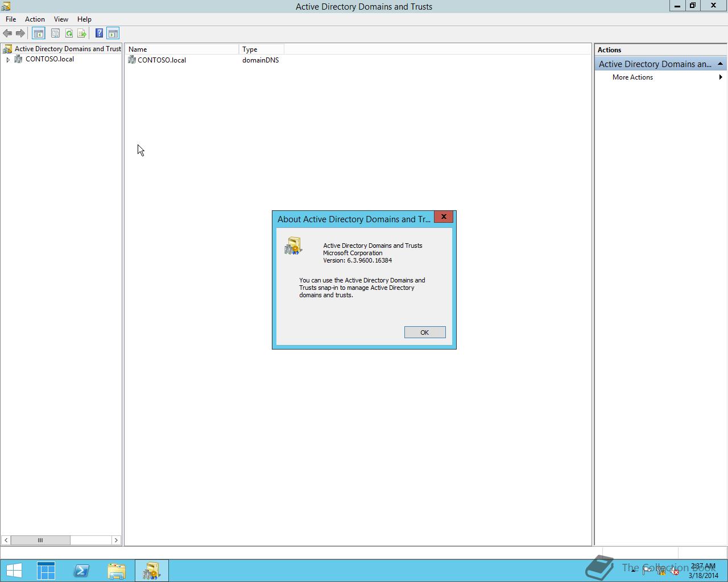Image resolution: width=728 pixels, height=582 pixels.
Task: Open the Help toolbar icon
Action: tap(99, 34)
